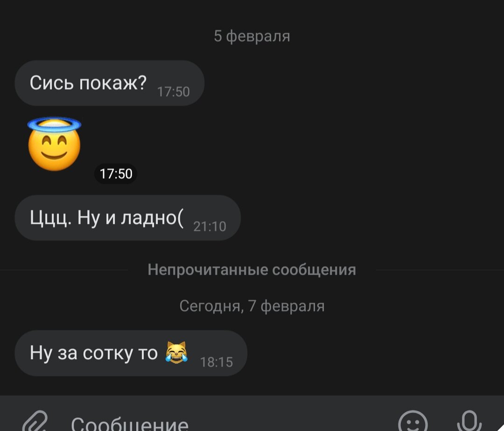
Task: Select the 'Сись покаж?' message bubble
Action: tap(110, 83)
